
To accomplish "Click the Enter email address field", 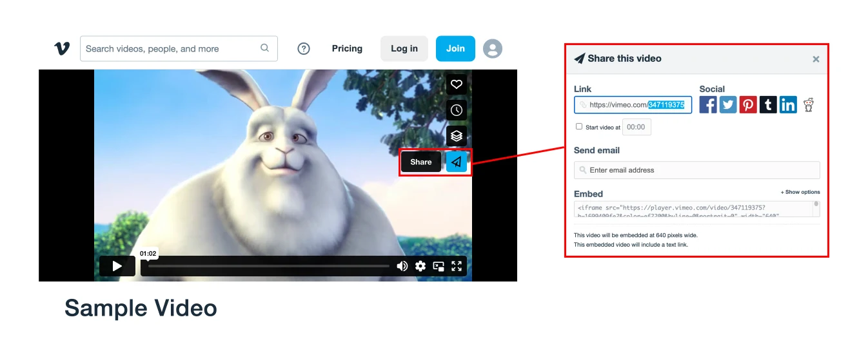I will (x=697, y=170).
